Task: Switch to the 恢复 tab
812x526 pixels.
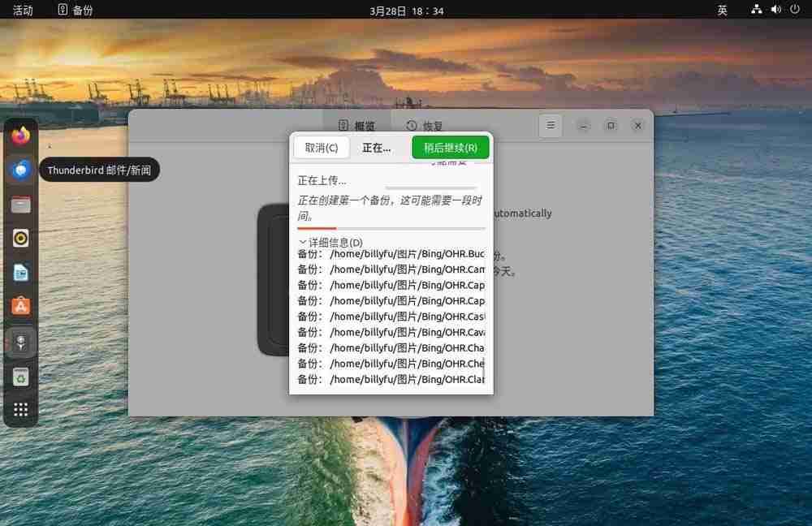Action: pos(423,126)
